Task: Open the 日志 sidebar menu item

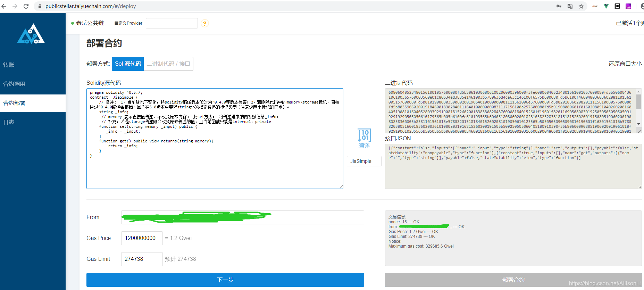Action: 33,122
